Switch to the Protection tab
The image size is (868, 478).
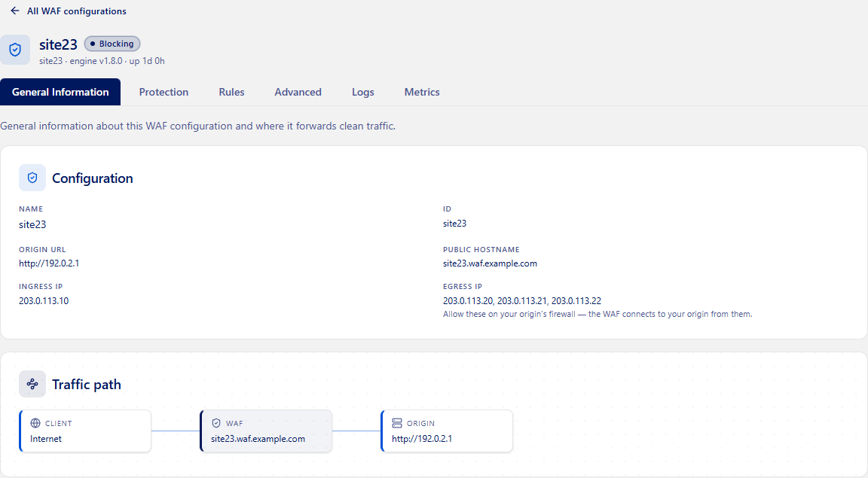pyautogui.click(x=164, y=92)
